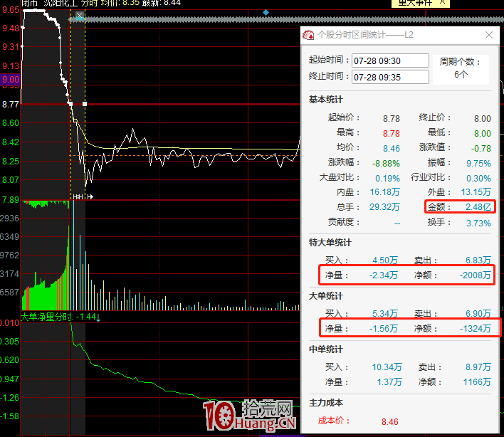The image size is (504, 437).
Task: Select the 金额 value 2.48亿
Action: (x=478, y=207)
